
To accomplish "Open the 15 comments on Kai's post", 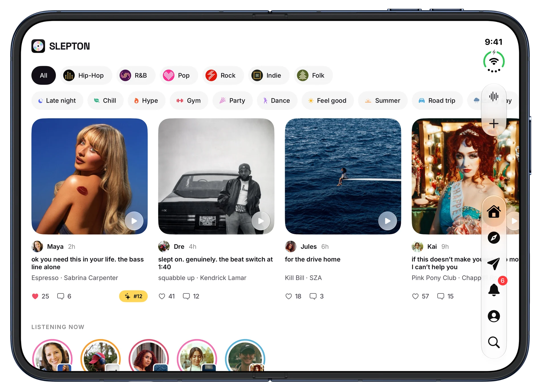I will click(445, 296).
